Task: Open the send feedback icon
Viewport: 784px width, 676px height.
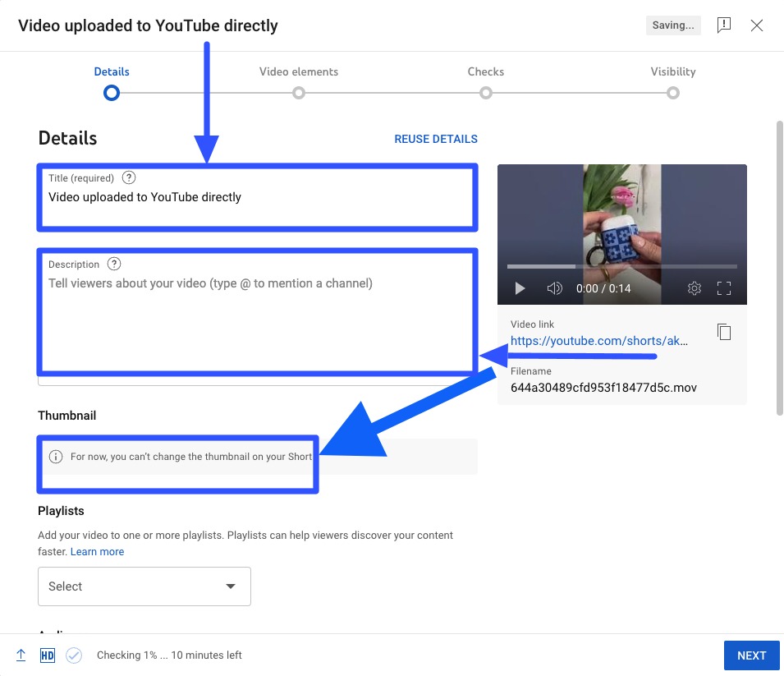Action: coord(723,25)
